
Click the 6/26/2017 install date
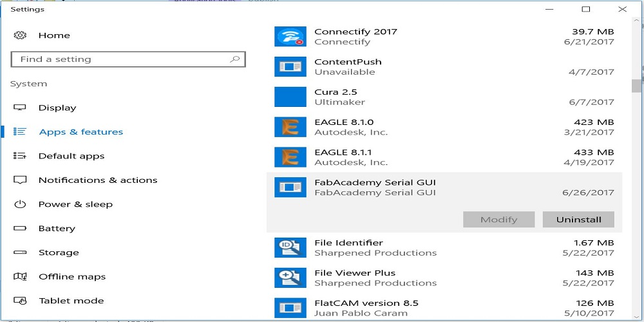click(x=588, y=193)
